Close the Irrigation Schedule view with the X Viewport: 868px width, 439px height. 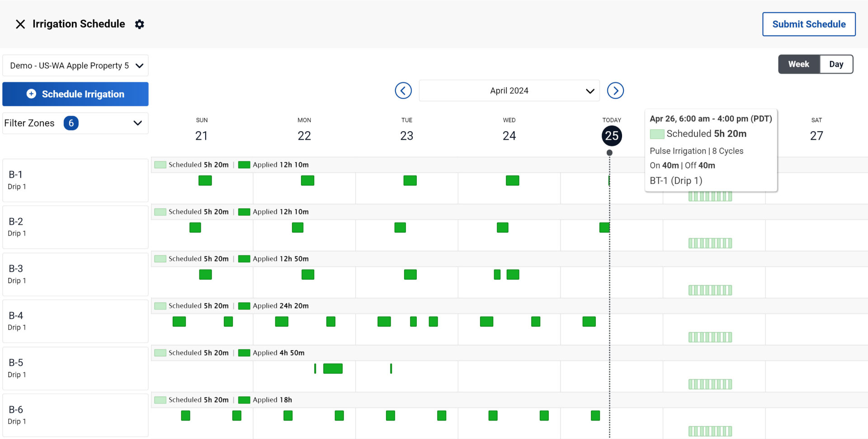(x=20, y=24)
